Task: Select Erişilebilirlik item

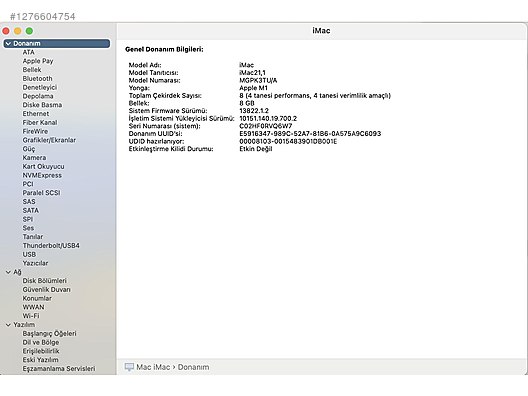Action: [x=41, y=351]
